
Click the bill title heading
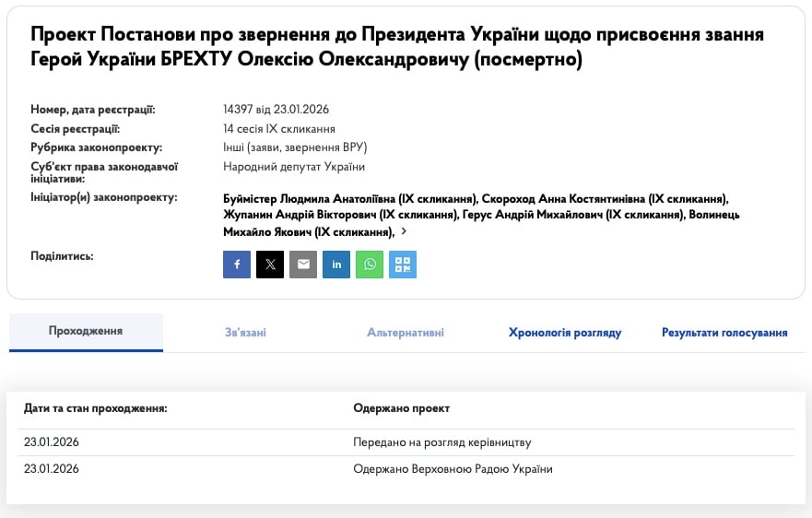[x=397, y=47]
